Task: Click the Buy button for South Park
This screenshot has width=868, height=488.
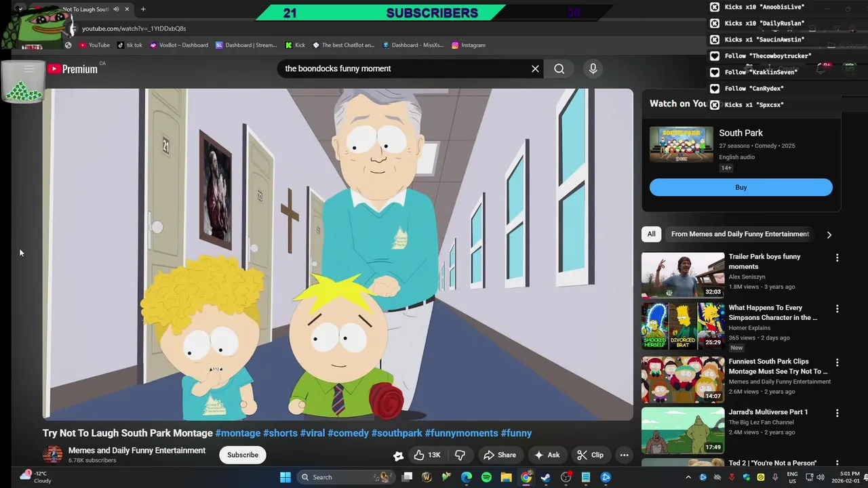Action: (x=741, y=187)
